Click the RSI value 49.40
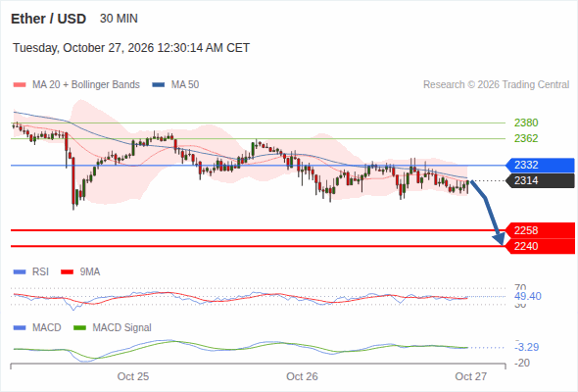 (528, 296)
